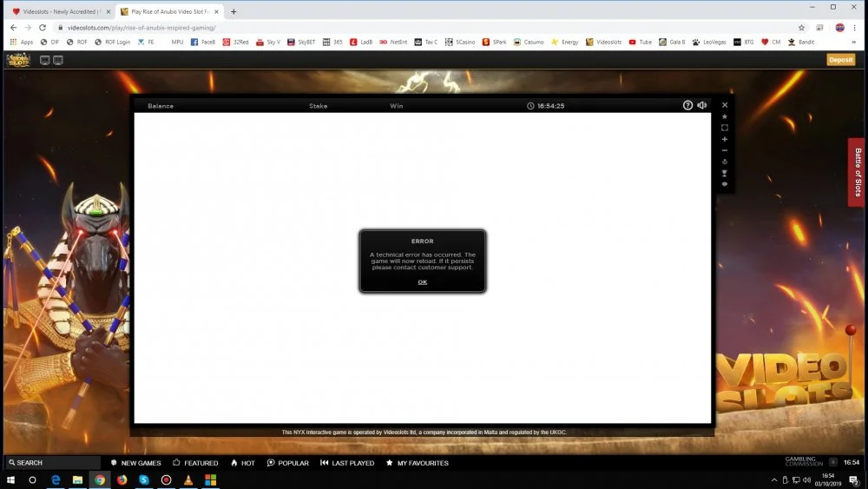The image size is (868, 489).
Task: Click OK in the error dialog
Action: click(423, 282)
